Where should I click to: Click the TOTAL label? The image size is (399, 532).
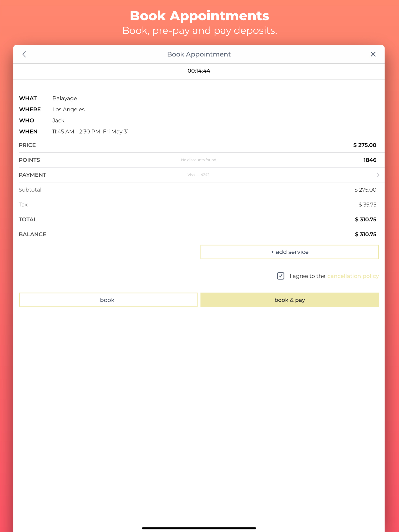(x=28, y=220)
